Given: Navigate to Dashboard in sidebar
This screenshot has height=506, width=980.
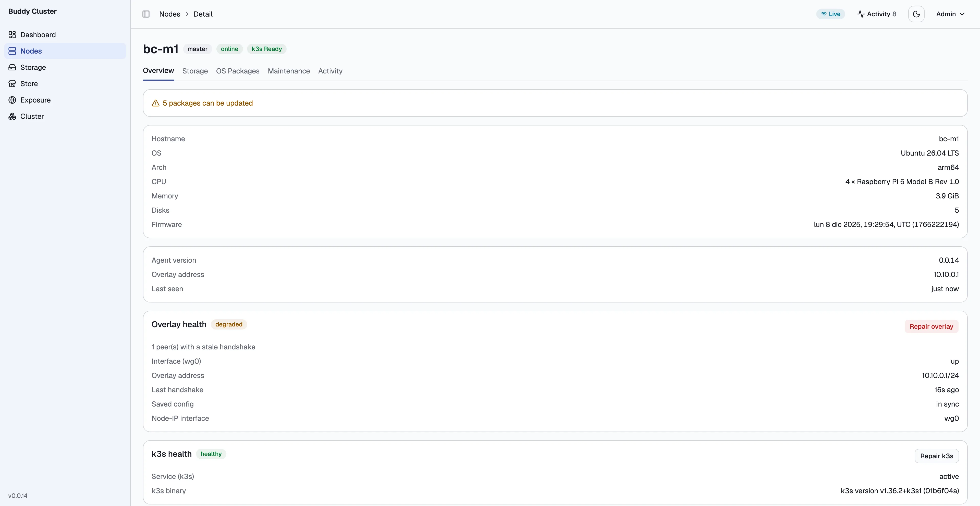Looking at the screenshot, I should 65,35.
